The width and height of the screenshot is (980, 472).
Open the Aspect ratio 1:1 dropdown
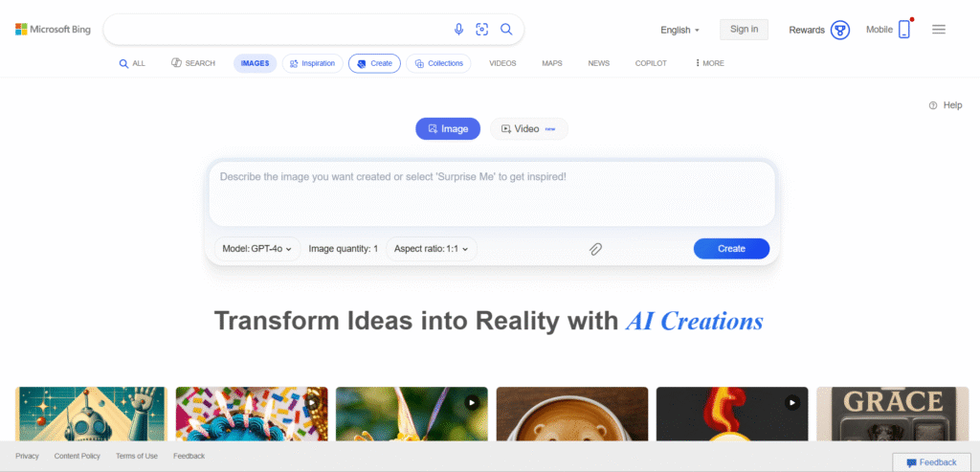(x=432, y=249)
